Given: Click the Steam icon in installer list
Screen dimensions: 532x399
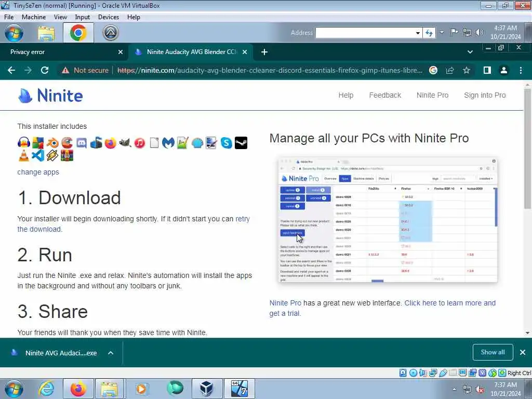Looking at the screenshot, I should point(241,143).
